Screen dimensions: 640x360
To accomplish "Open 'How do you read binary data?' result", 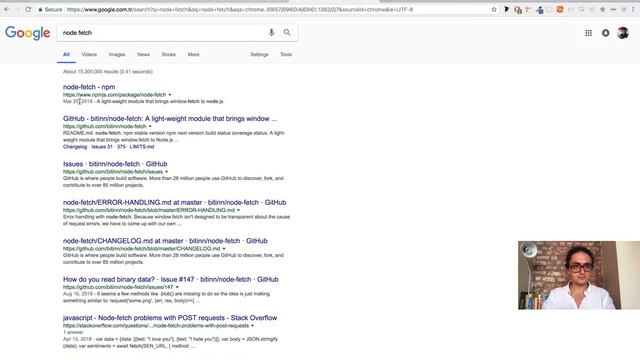I will click(x=171, y=280).
